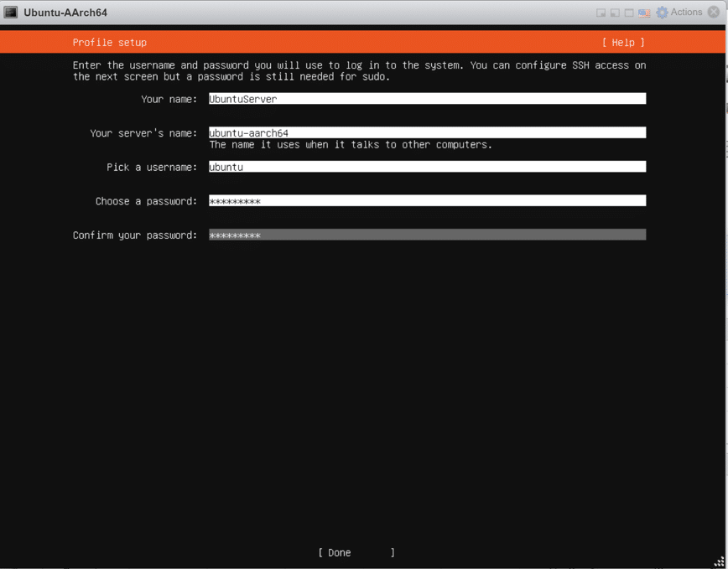Dock console window to the bottom-left corner
Viewport: 728px width, 569px height.
coord(615,13)
